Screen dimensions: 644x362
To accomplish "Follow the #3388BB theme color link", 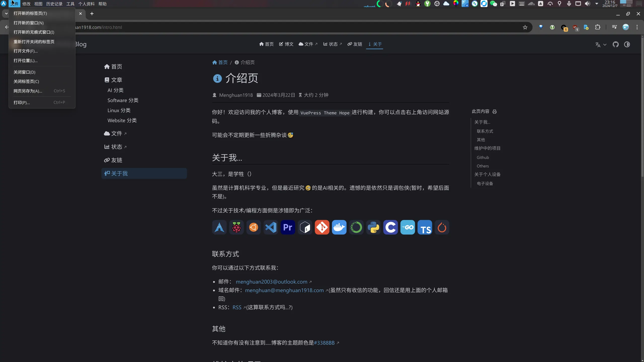I will pyautogui.click(x=324, y=343).
